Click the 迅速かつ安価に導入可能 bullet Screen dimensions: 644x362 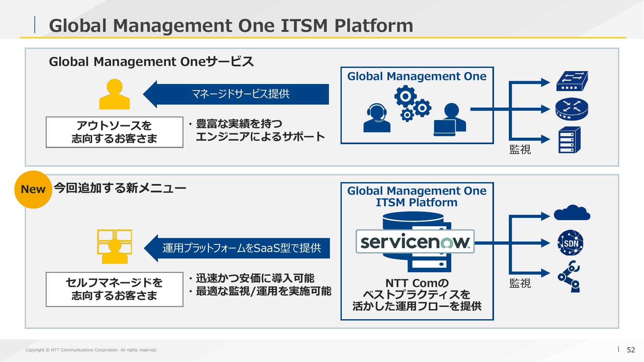tap(251, 278)
